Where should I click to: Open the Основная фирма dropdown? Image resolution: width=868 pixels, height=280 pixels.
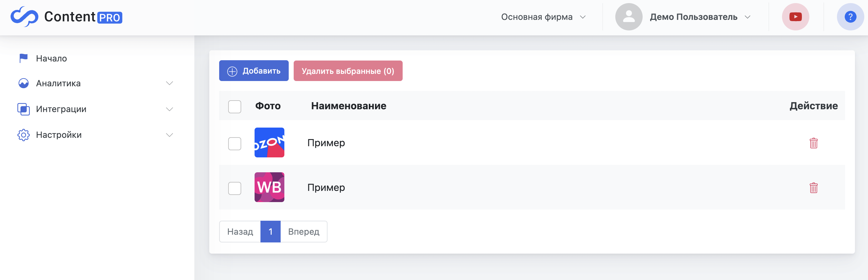click(x=543, y=17)
